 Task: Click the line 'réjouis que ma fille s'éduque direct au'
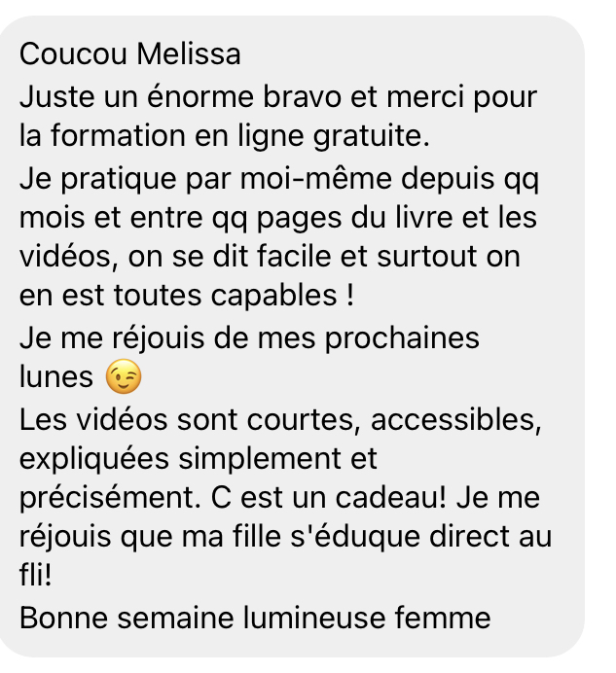(285, 537)
